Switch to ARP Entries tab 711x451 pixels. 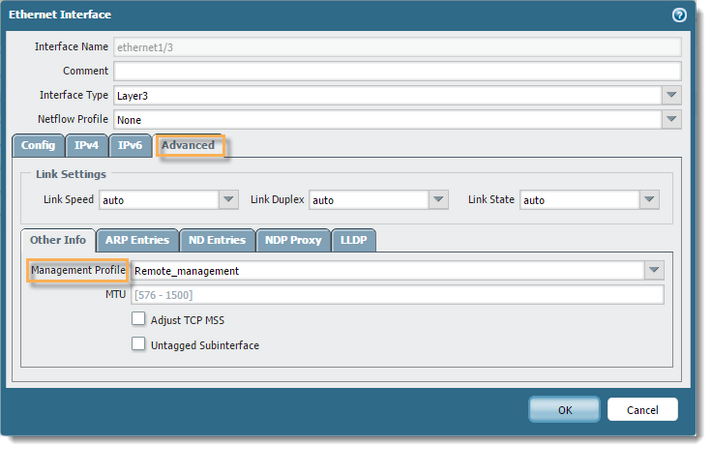[138, 240]
